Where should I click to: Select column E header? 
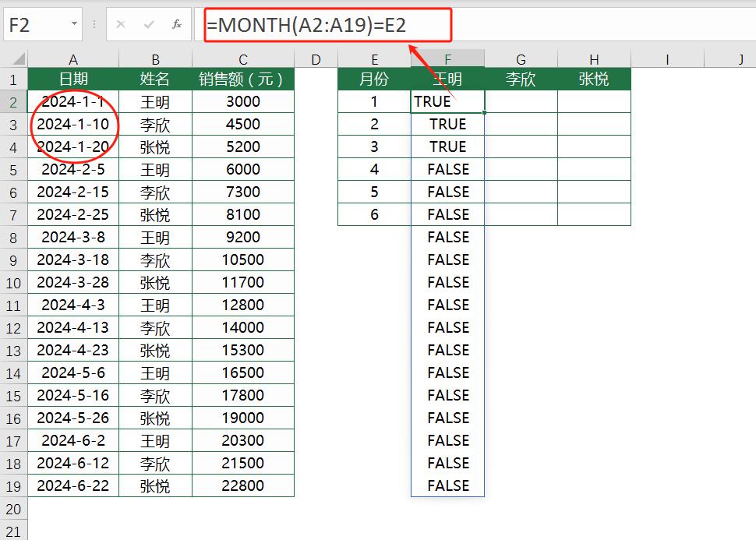[x=374, y=59]
